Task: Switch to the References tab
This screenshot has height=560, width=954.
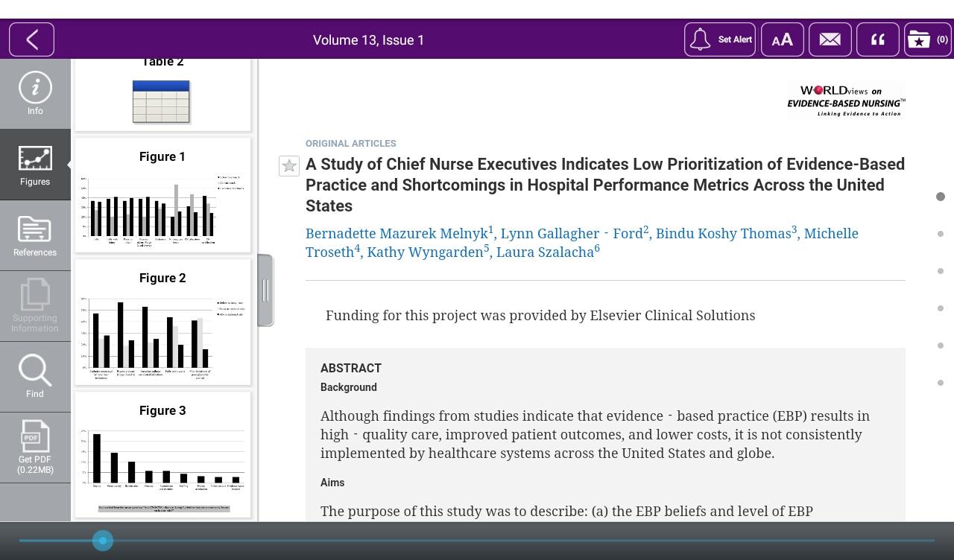Action: tap(35, 235)
